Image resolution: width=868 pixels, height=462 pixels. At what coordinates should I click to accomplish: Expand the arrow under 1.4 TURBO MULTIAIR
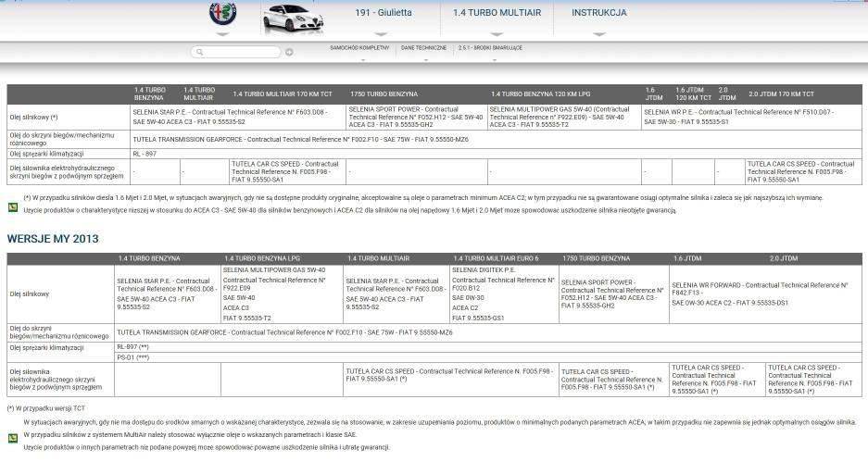(497, 34)
